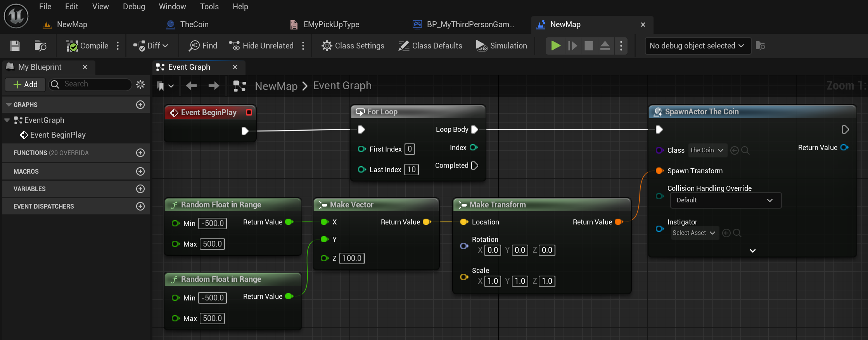Navigate back in graph history
The height and width of the screenshot is (340, 868).
pyautogui.click(x=191, y=86)
